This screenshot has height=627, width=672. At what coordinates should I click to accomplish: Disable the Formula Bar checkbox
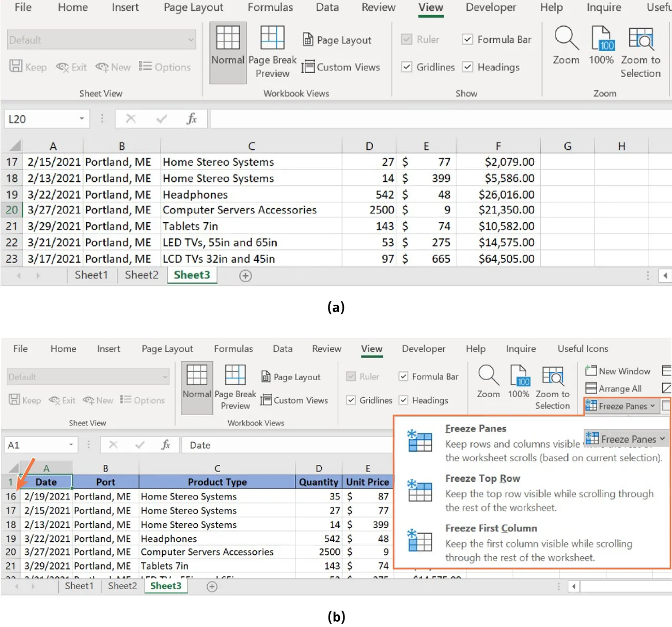click(467, 39)
